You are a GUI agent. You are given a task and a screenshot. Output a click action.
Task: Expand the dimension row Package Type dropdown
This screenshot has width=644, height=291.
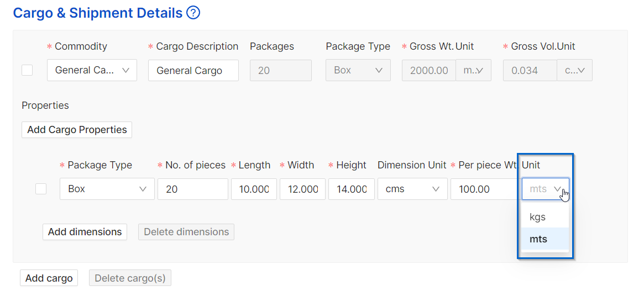tap(107, 189)
